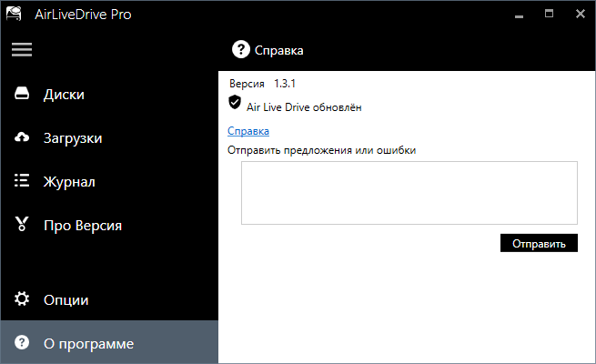Open the Загрузки section
Viewport: 596px width, 364px height.
[x=109, y=137]
